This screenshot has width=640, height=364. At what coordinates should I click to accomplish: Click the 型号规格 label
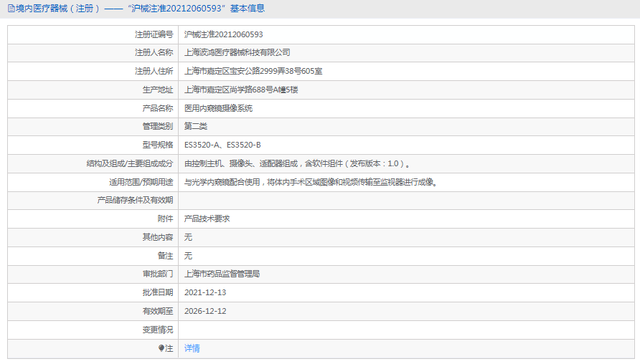click(x=158, y=145)
